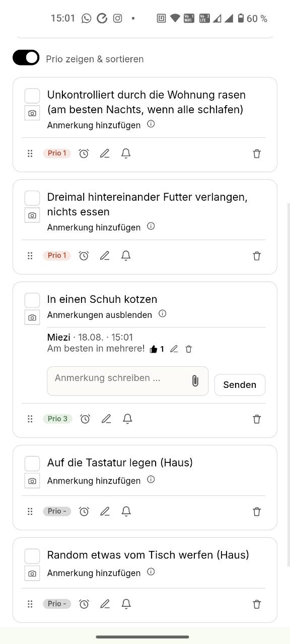The width and height of the screenshot is (290, 644).
Task: Check off 'Unkontrolliert durch die Wohnung rasen'
Action: click(32, 96)
